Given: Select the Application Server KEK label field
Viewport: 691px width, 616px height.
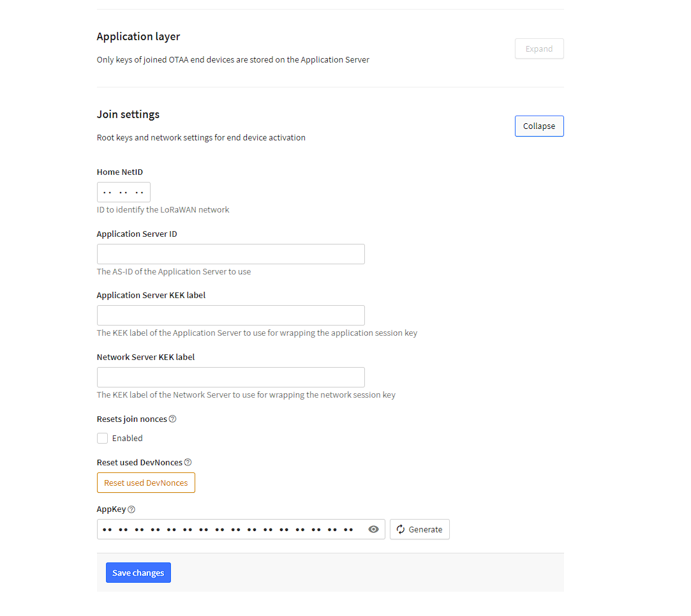Looking at the screenshot, I should 231,315.
